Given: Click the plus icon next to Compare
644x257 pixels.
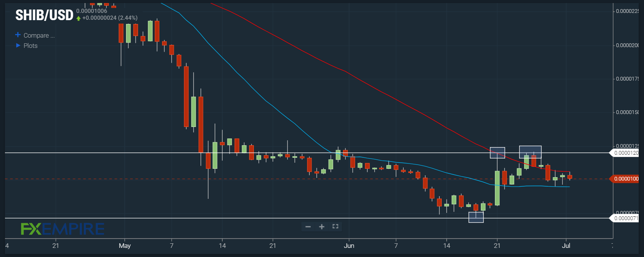Looking at the screenshot, I should coord(17,35).
